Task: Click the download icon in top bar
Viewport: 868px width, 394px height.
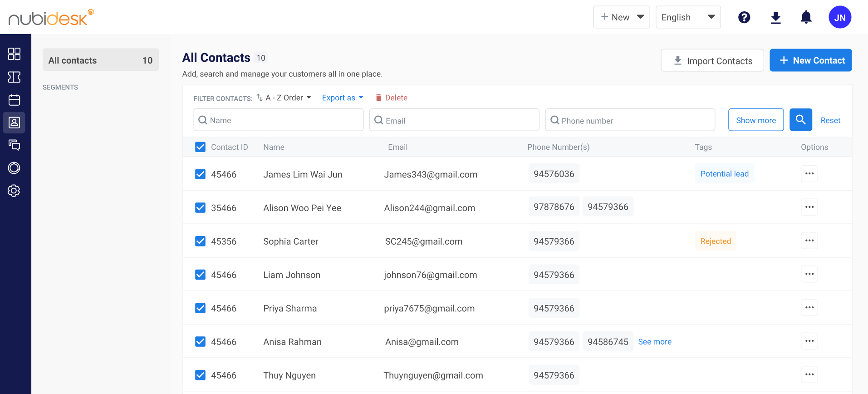Action: coord(776,18)
